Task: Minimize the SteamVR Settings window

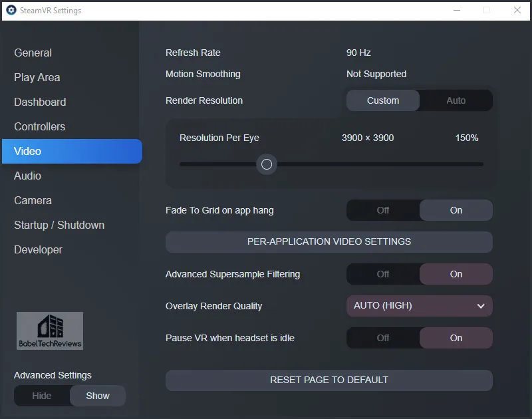Action: click(457, 10)
